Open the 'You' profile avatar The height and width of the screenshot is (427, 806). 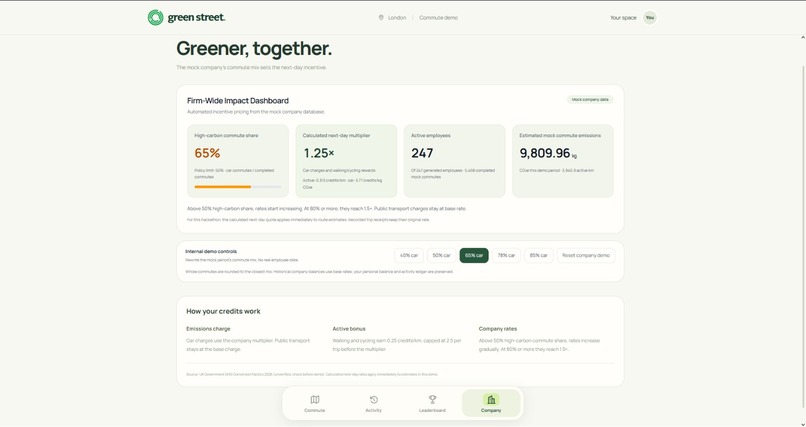coord(650,17)
